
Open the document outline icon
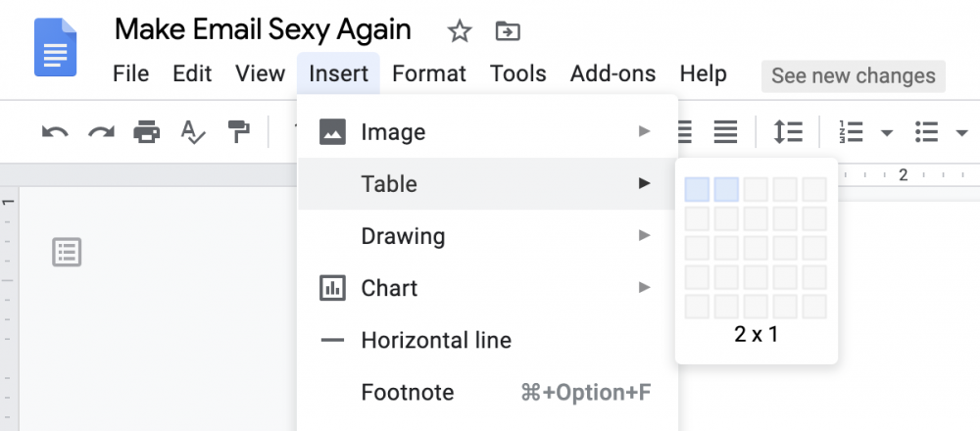click(67, 253)
